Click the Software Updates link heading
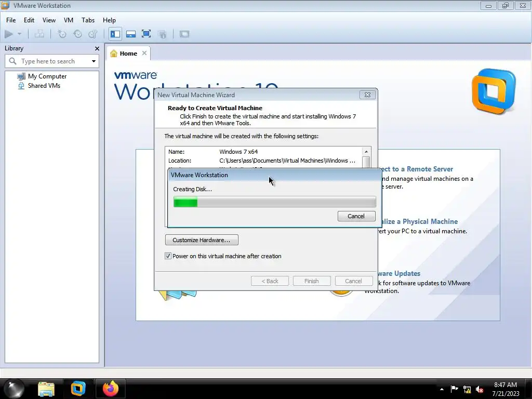Viewport: 532px width, 399px height. (x=399, y=273)
